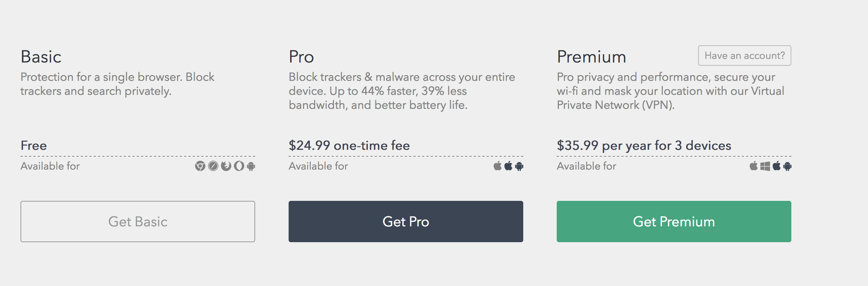Click the Android icon under Basic plan

coord(251,166)
